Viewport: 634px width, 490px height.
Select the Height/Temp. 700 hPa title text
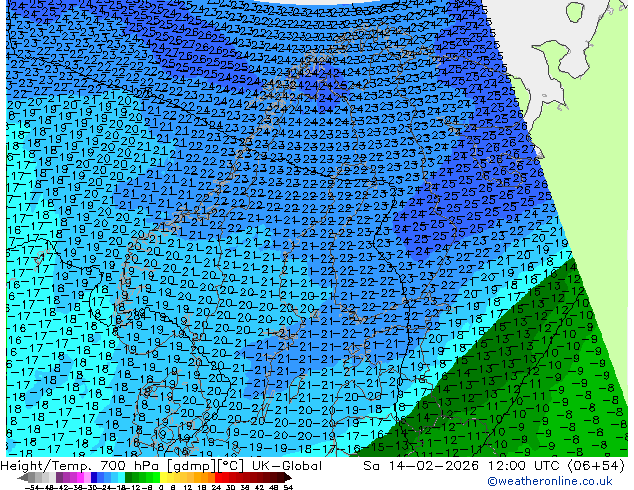pyautogui.click(x=80, y=466)
